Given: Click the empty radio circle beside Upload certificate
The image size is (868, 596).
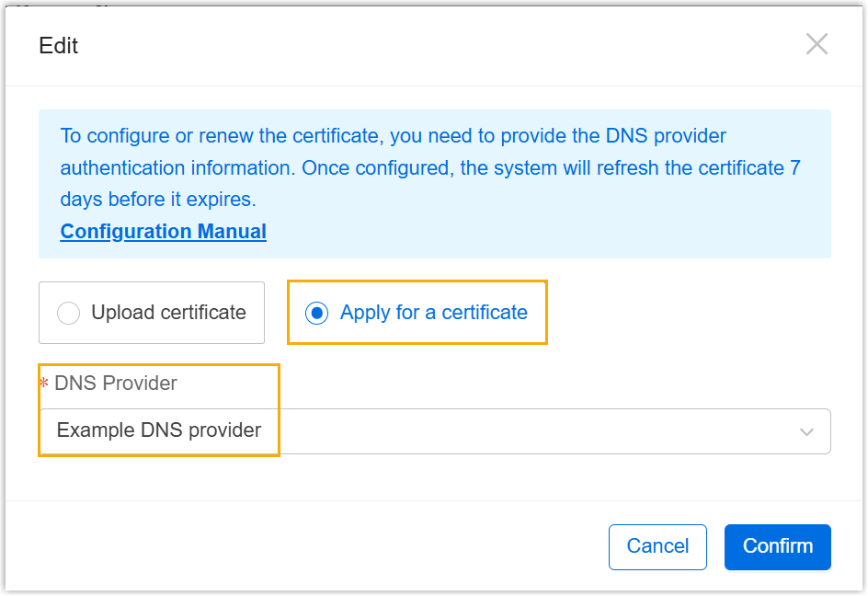Looking at the screenshot, I should 69,314.
